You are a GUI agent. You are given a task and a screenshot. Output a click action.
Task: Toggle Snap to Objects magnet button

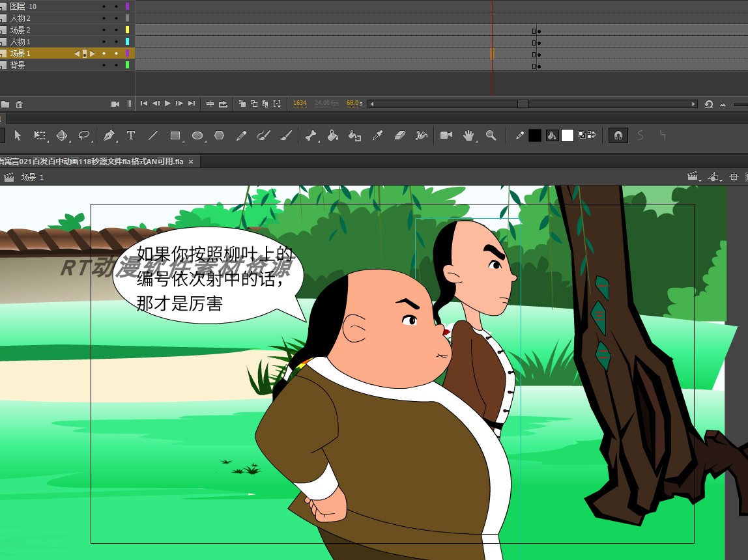tap(618, 135)
